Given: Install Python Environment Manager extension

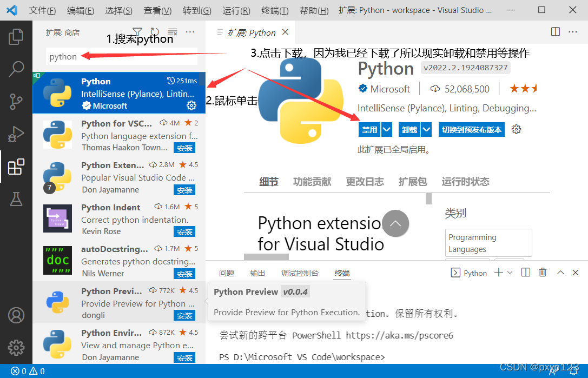Looking at the screenshot, I should [184, 358].
